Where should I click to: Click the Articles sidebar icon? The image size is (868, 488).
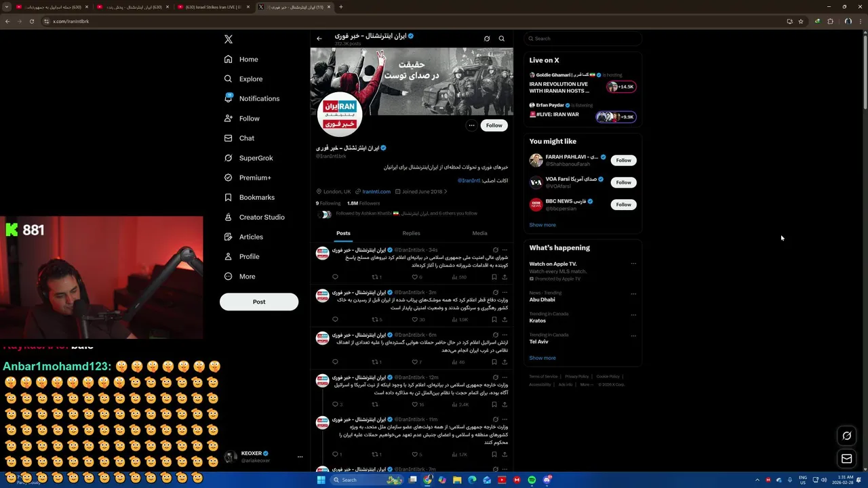229,237
